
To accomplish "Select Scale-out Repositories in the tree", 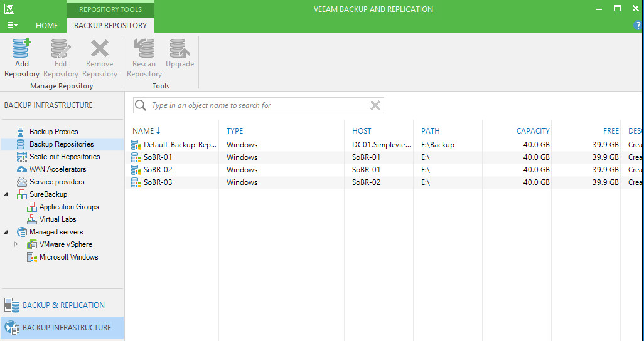I will 64,157.
